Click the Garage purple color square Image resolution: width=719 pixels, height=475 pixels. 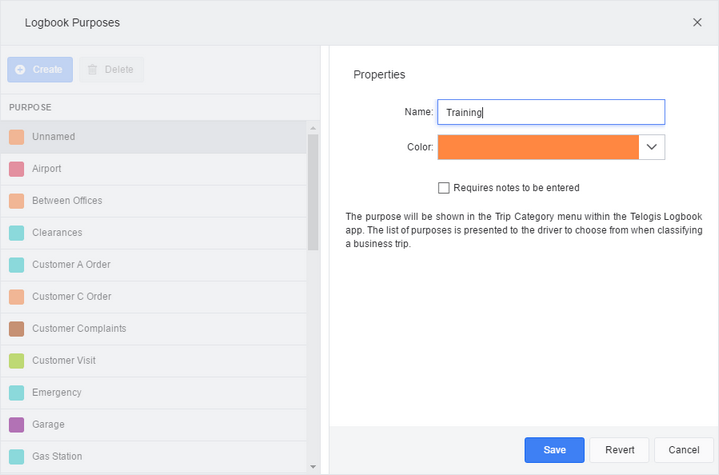[17, 425]
